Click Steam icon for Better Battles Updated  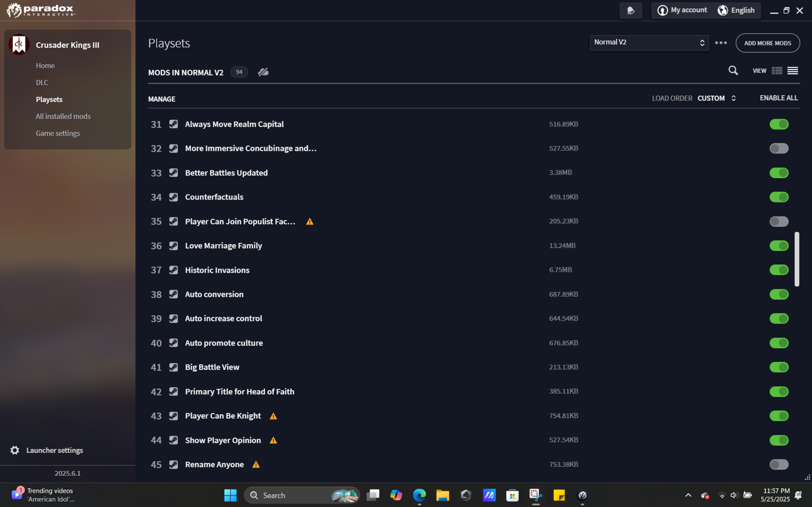click(x=173, y=173)
